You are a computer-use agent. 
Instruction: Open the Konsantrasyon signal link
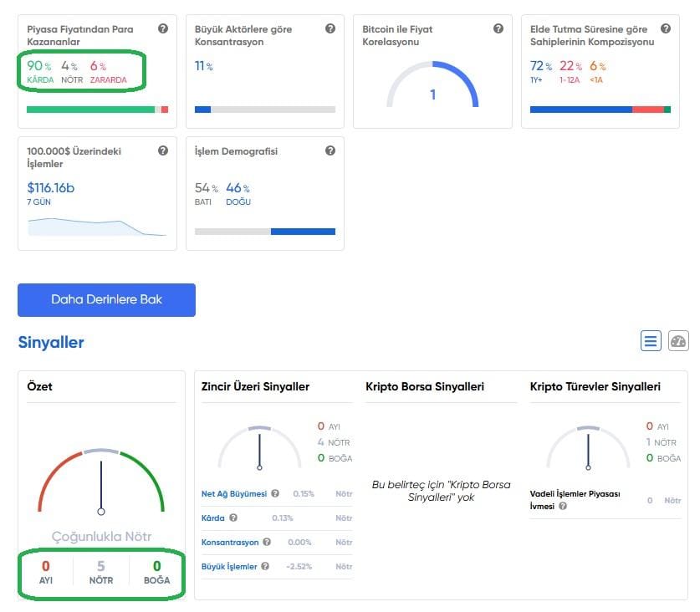230,543
